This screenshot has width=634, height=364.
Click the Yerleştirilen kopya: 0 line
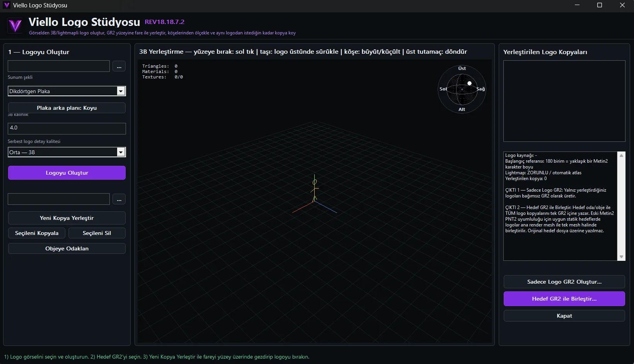[526, 179]
